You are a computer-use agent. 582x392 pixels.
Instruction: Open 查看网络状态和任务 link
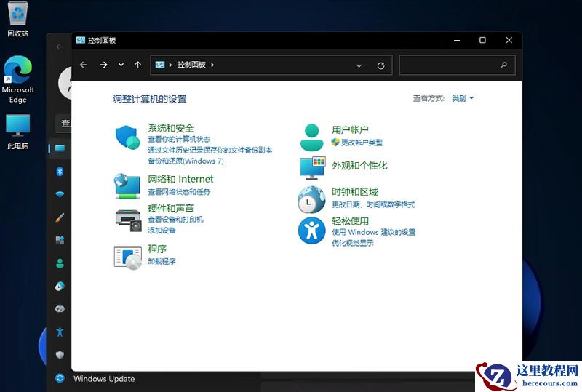(179, 192)
